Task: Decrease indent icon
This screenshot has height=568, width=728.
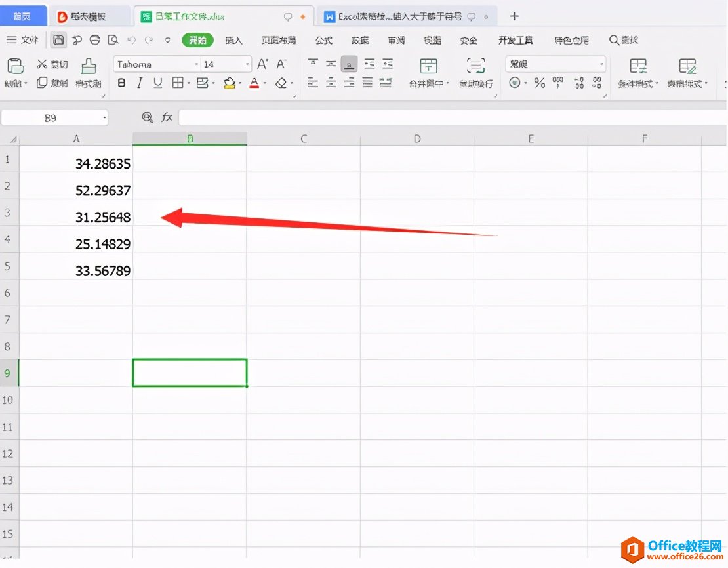Action: pos(369,64)
